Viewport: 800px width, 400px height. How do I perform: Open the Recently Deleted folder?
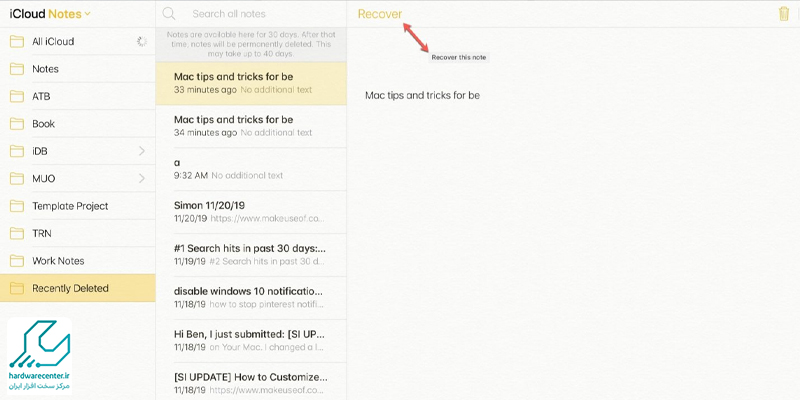coord(78,288)
